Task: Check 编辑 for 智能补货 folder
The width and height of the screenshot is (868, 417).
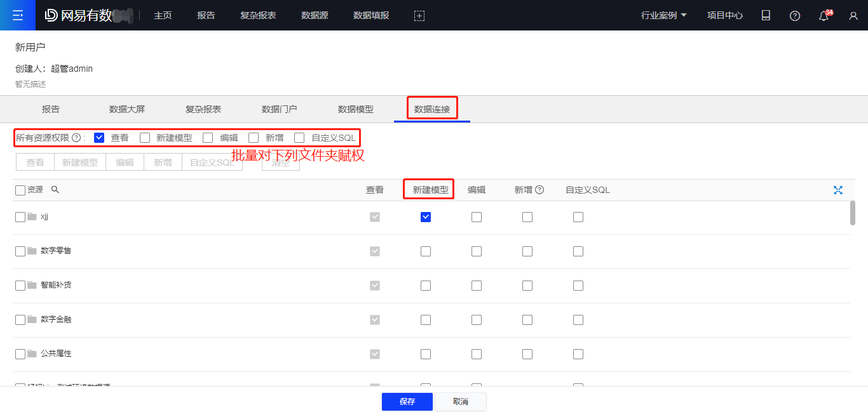Action: pos(477,286)
